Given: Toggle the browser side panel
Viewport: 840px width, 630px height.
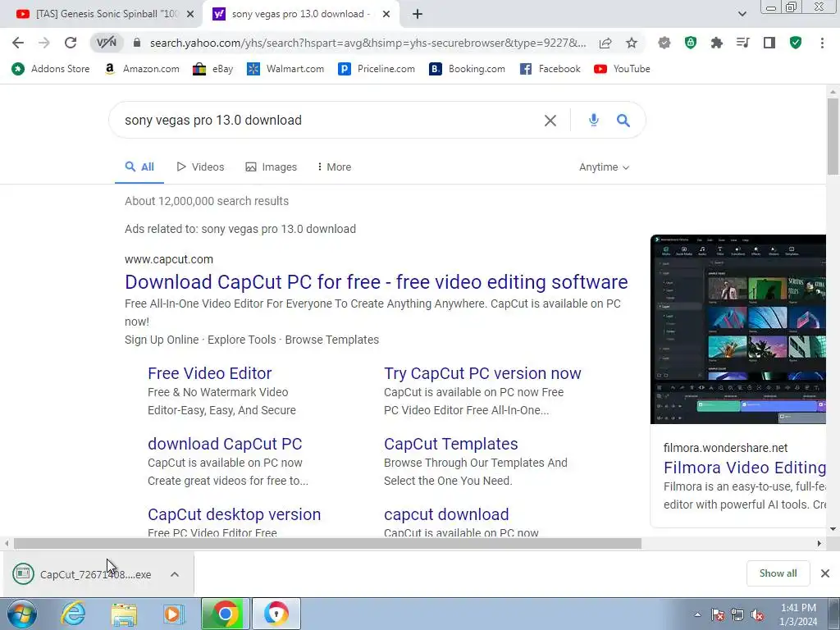Looking at the screenshot, I should click(769, 43).
